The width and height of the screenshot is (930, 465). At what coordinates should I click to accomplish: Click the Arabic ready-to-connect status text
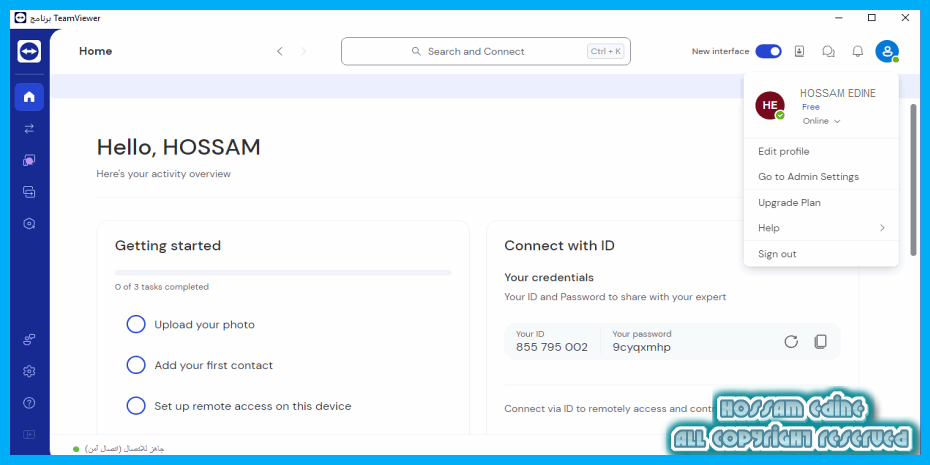click(124, 449)
